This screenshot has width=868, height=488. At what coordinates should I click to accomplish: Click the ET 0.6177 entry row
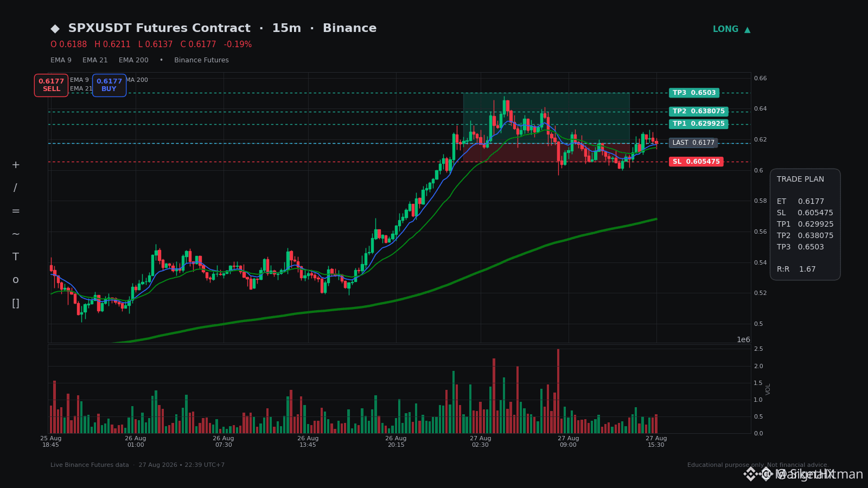click(x=800, y=201)
